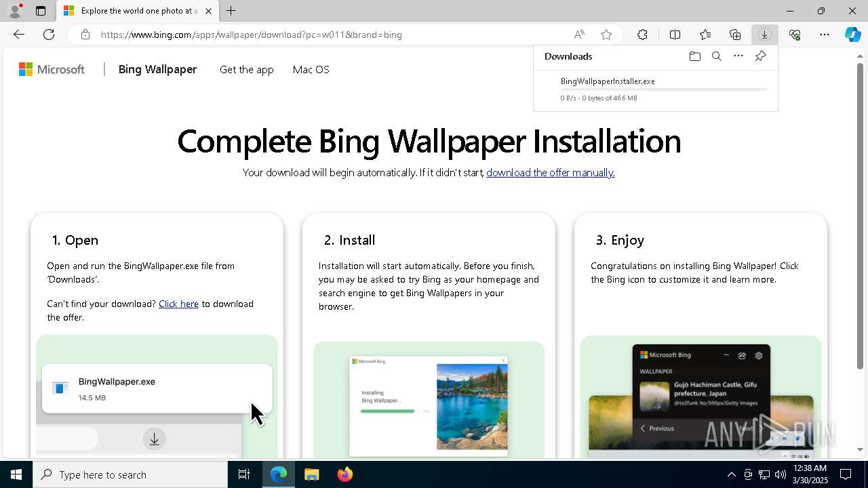Refresh the page with the reload icon
The width and height of the screenshot is (868, 488).
pos(49,35)
